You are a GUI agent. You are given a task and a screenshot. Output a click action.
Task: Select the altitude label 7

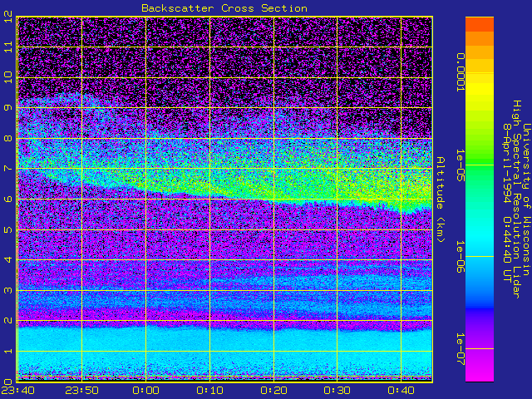click(x=9, y=168)
